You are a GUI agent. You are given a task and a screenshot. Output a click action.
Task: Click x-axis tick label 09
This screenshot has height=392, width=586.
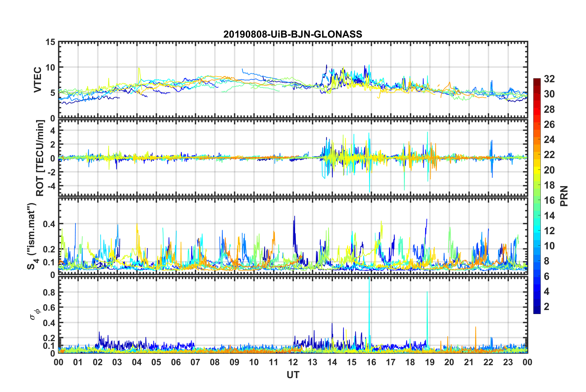tap(234, 362)
